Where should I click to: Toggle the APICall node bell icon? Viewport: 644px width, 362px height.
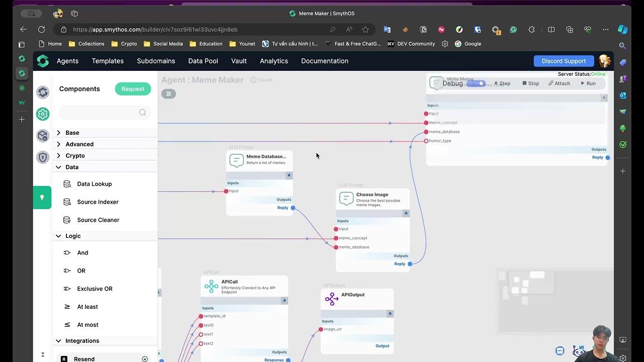(x=284, y=301)
